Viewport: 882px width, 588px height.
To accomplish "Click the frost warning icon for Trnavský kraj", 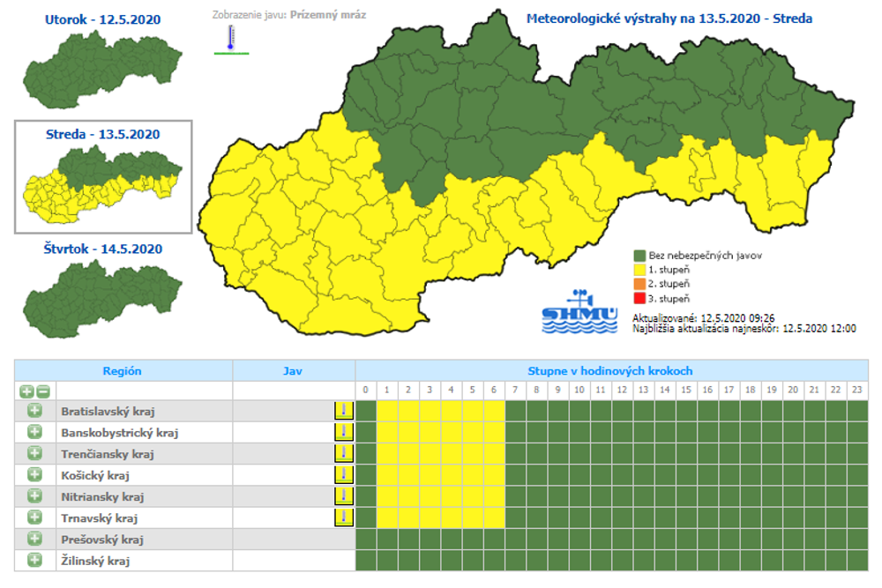I will point(344,517).
